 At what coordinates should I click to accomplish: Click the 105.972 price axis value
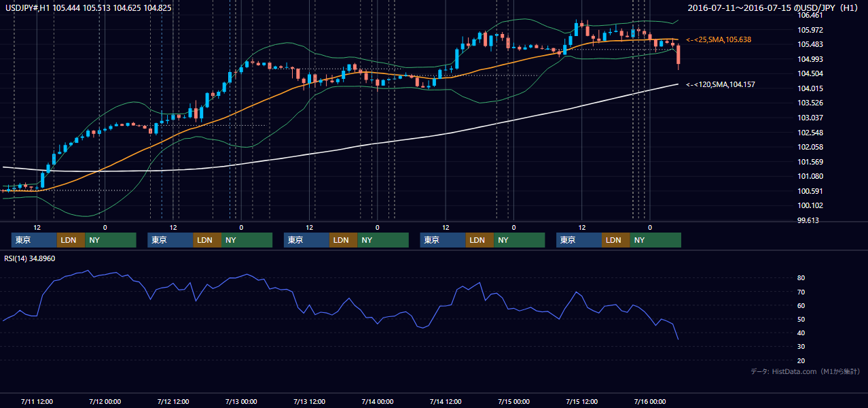coord(810,30)
